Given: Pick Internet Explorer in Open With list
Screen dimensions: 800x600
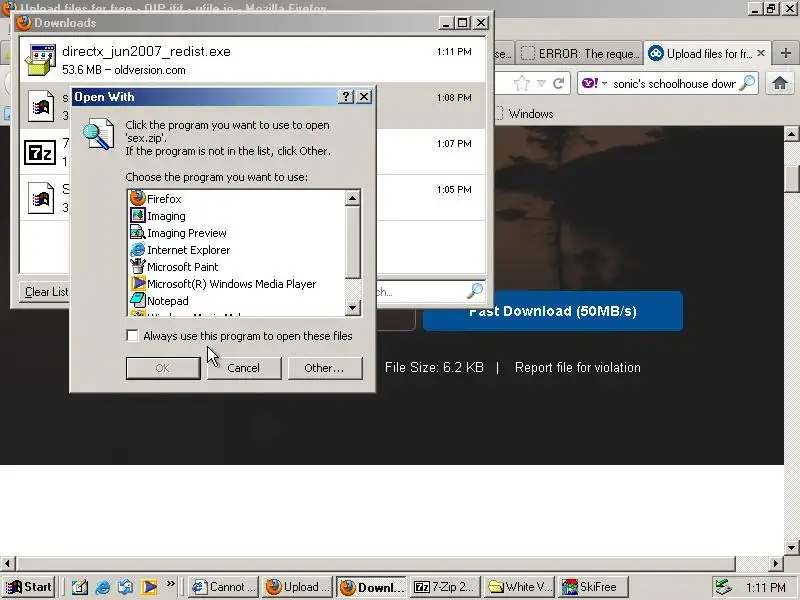Looking at the screenshot, I should point(180,249).
